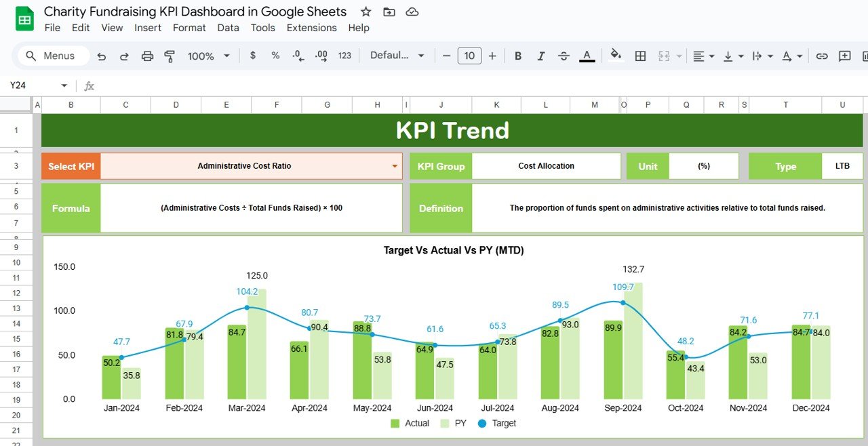The height and width of the screenshot is (446, 868).
Task: Decrease font size with minus button
Action: (x=446, y=56)
